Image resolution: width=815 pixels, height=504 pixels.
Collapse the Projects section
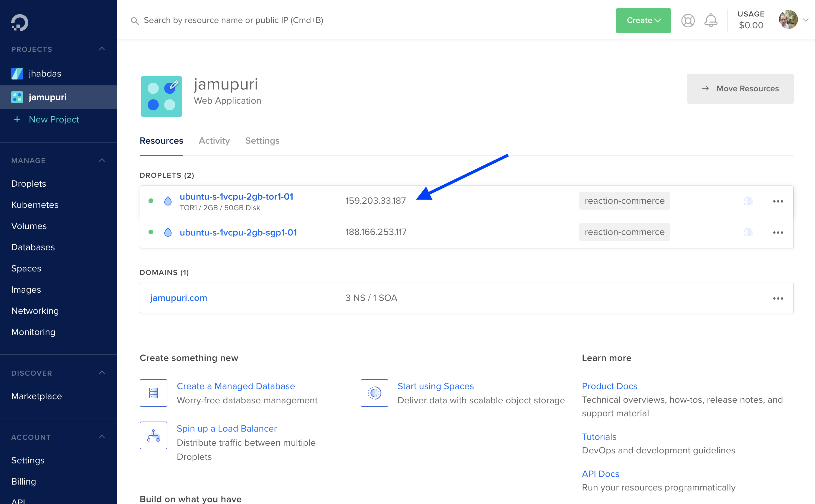[x=102, y=49]
